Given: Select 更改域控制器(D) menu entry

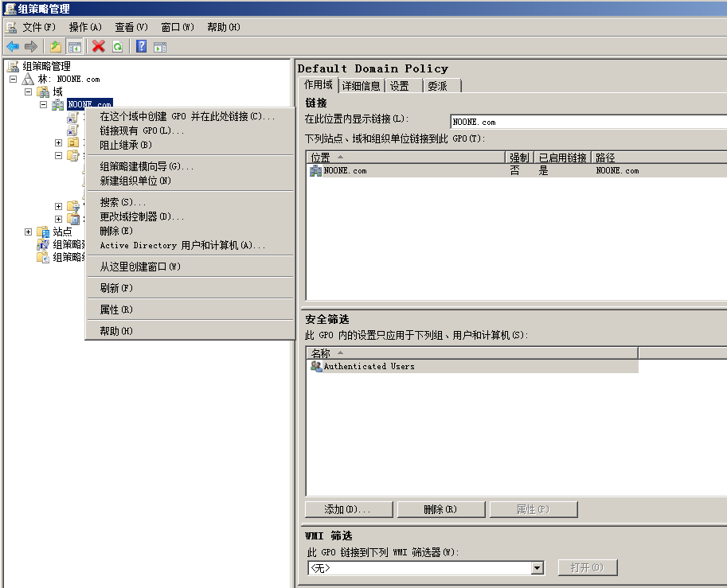Looking at the screenshot, I should coord(190,216).
